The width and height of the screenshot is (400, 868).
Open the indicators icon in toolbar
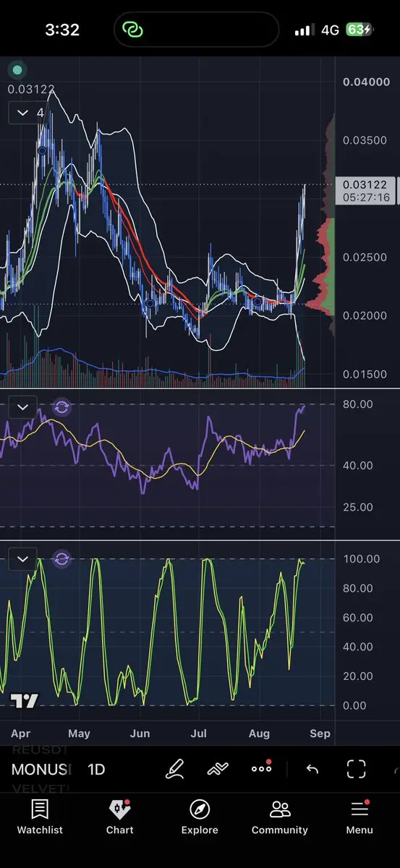[218, 769]
